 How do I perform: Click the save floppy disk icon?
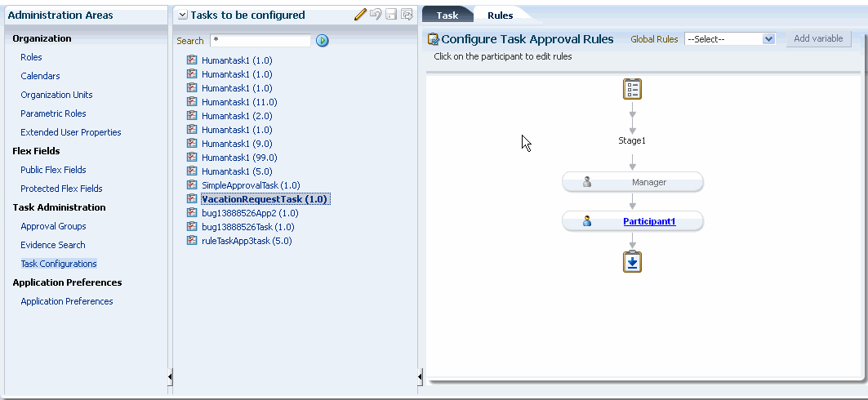tap(391, 15)
